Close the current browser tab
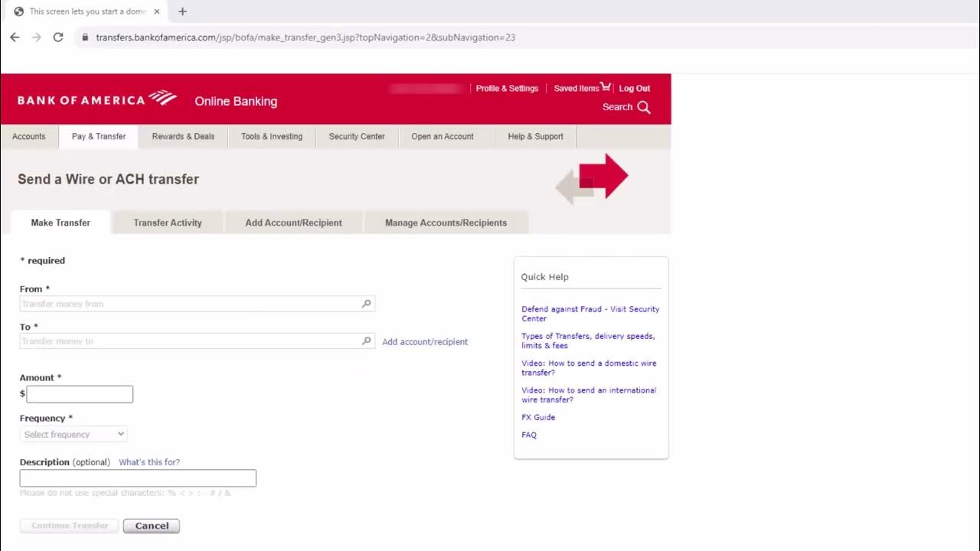 coord(157,11)
